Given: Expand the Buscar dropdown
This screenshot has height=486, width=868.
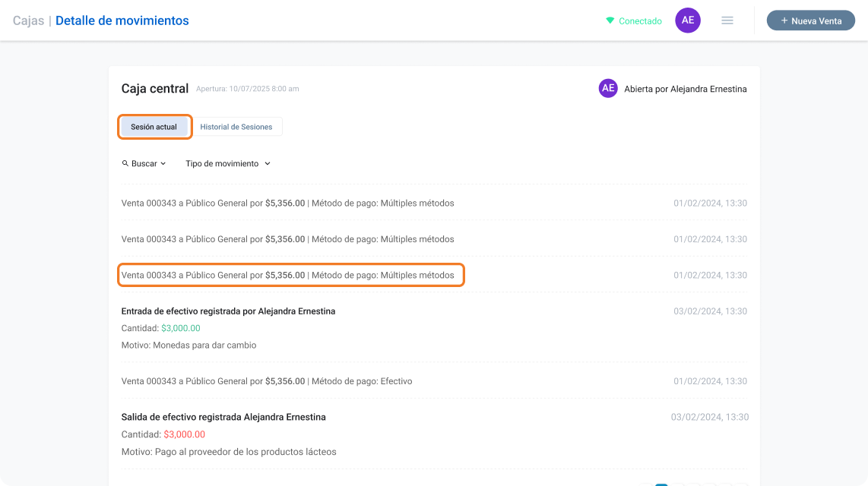Looking at the screenshot, I should pyautogui.click(x=144, y=164).
